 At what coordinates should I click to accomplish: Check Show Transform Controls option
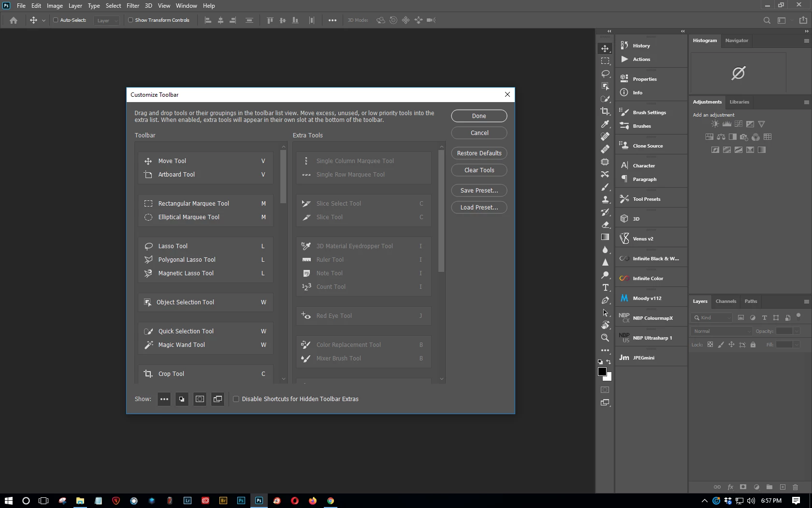[x=130, y=20]
